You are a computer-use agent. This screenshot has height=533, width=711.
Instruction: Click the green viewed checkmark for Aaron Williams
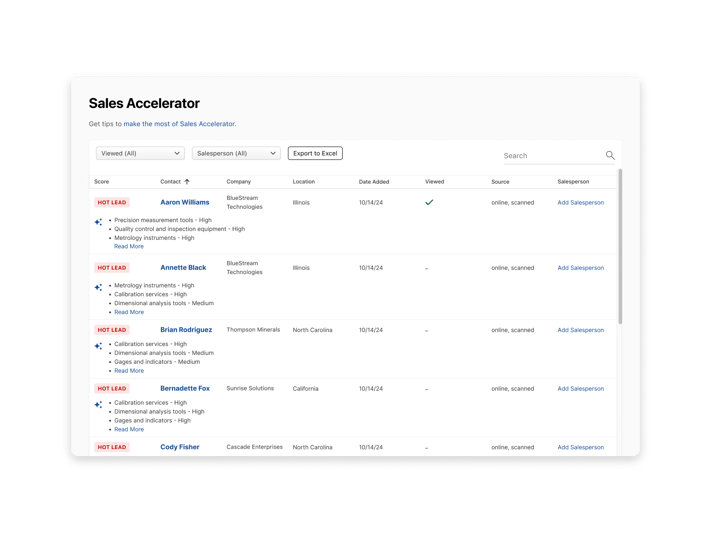coord(429,202)
